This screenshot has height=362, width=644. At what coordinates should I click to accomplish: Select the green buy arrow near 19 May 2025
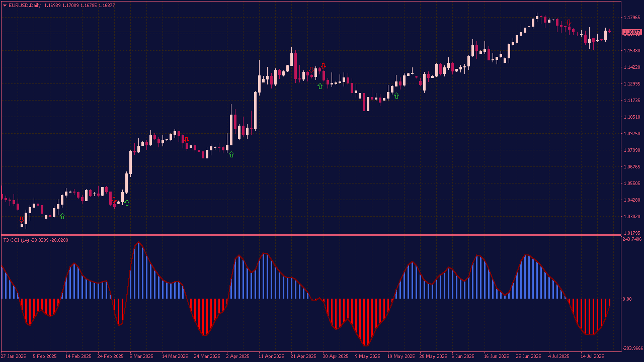[396, 96]
